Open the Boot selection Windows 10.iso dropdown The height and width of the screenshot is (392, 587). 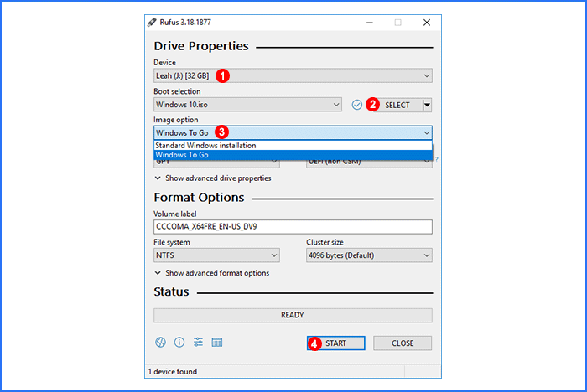click(x=247, y=105)
